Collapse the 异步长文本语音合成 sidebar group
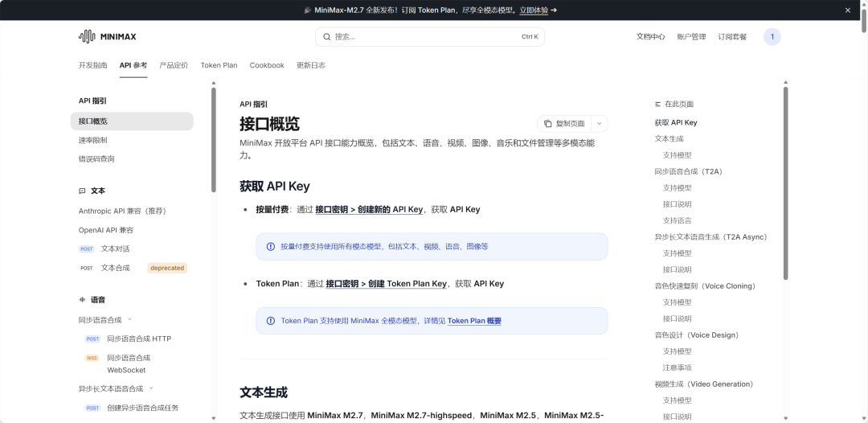The width and height of the screenshot is (868, 423). tap(150, 388)
